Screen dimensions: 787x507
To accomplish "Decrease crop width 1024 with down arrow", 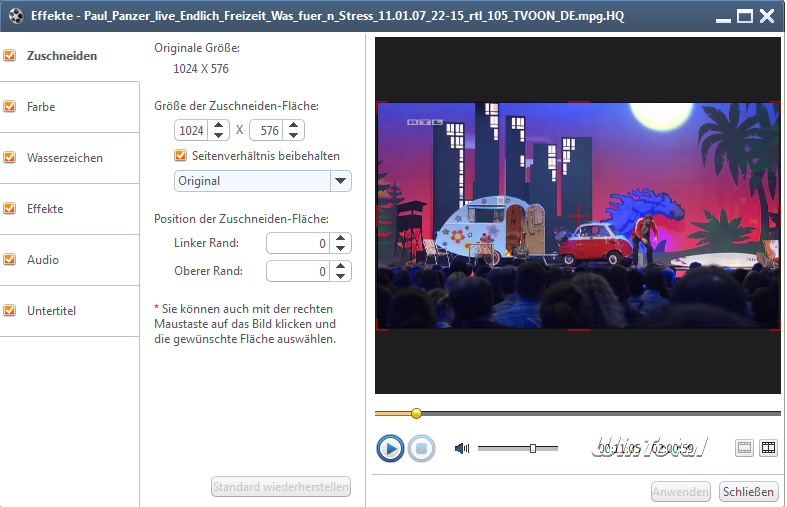I will coord(218,135).
